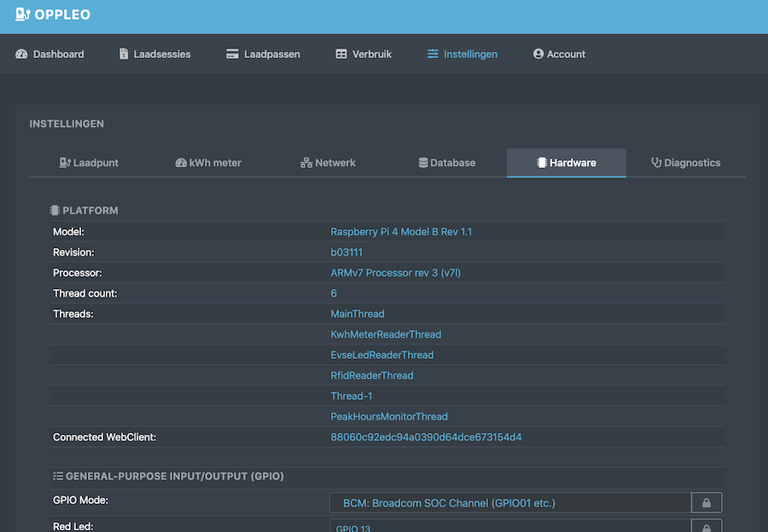Click the Connected WebClient ID value
The height and width of the screenshot is (532, 768).
tap(426, 437)
